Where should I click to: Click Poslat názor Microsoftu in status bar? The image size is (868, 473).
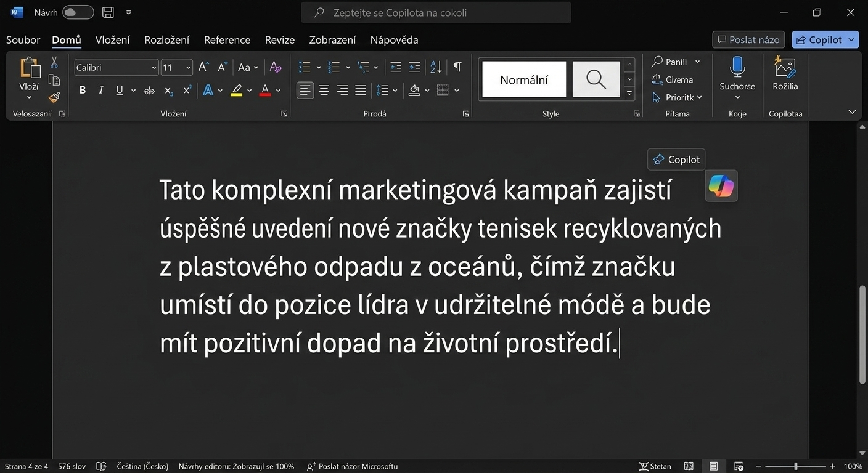pyautogui.click(x=352, y=466)
